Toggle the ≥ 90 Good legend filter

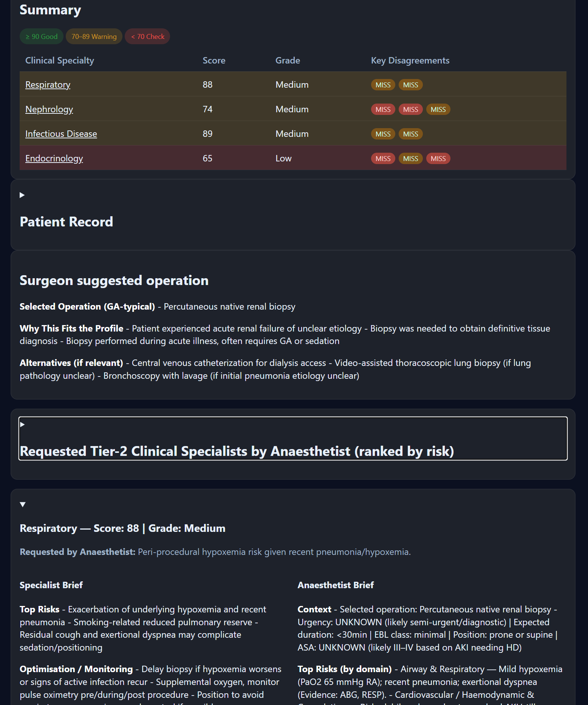coord(41,36)
